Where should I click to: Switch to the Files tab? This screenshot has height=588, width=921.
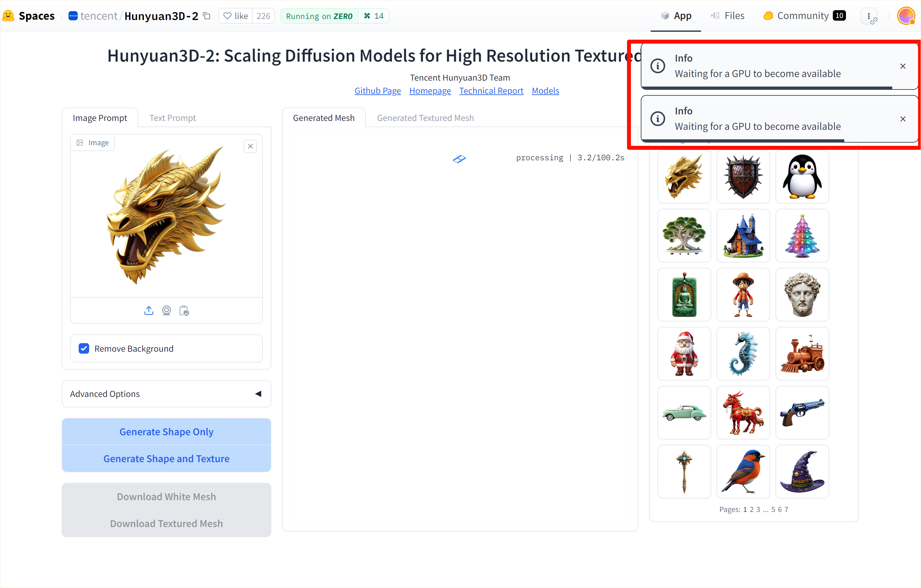point(728,16)
